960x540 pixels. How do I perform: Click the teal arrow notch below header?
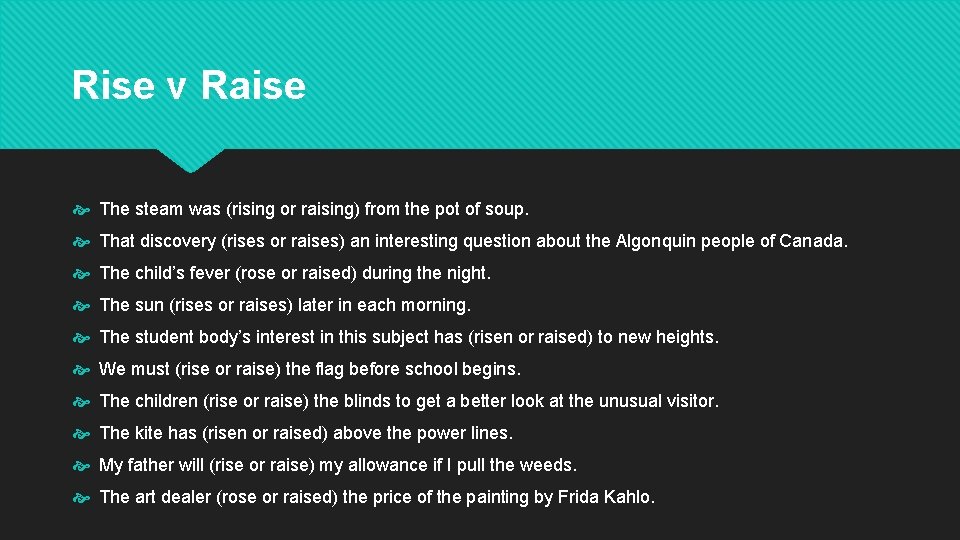(190, 160)
